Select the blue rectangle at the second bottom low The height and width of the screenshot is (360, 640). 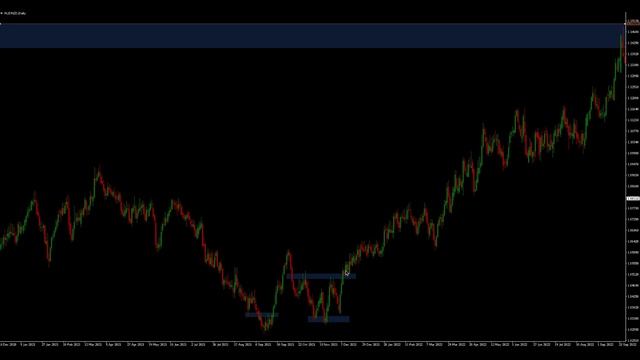click(x=329, y=319)
